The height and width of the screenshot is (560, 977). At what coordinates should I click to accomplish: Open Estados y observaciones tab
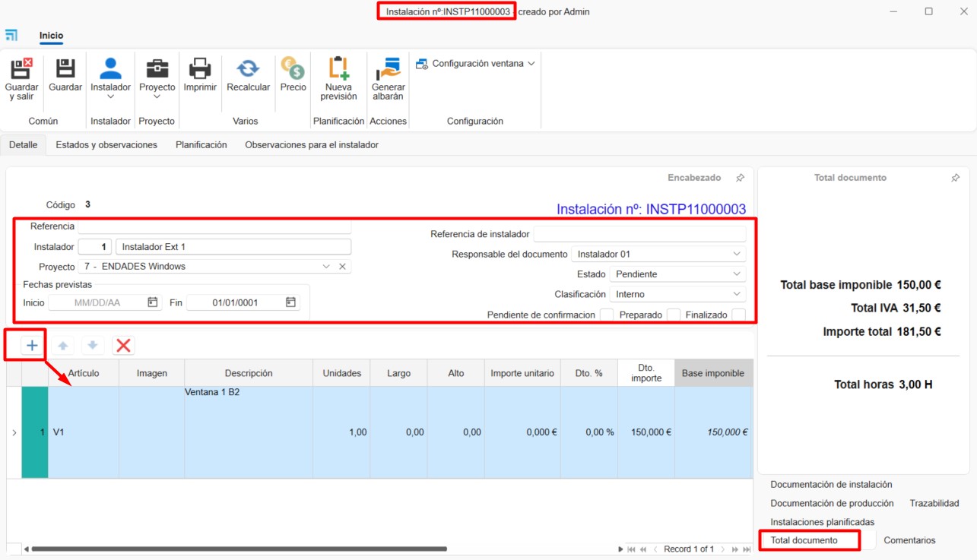pyautogui.click(x=106, y=145)
